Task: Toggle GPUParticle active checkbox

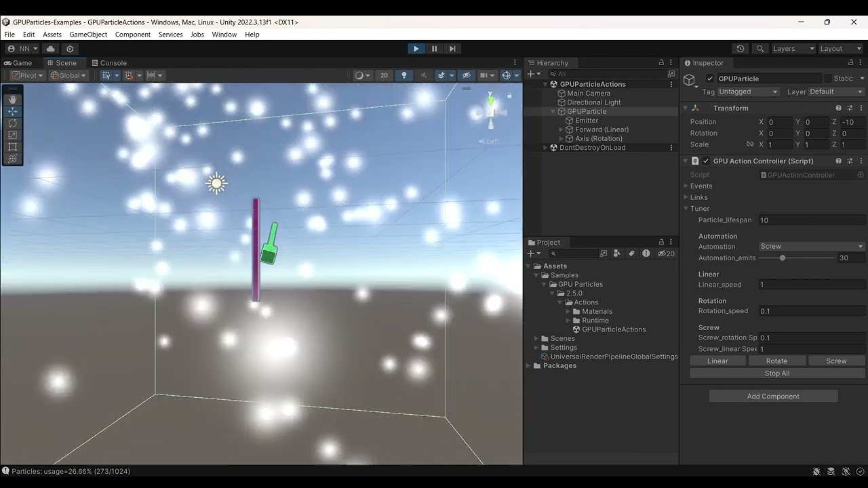Action: tap(710, 79)
